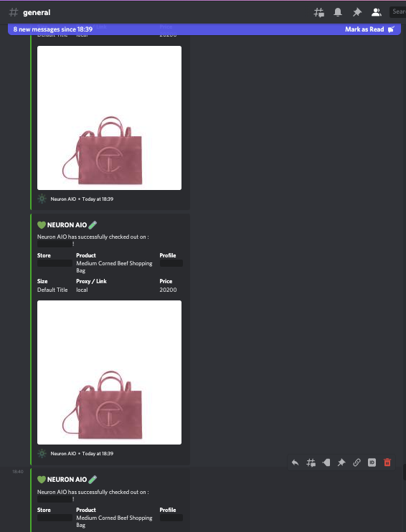
Task: Click checked out text in middle embed
Action: [x=93, y=237]
